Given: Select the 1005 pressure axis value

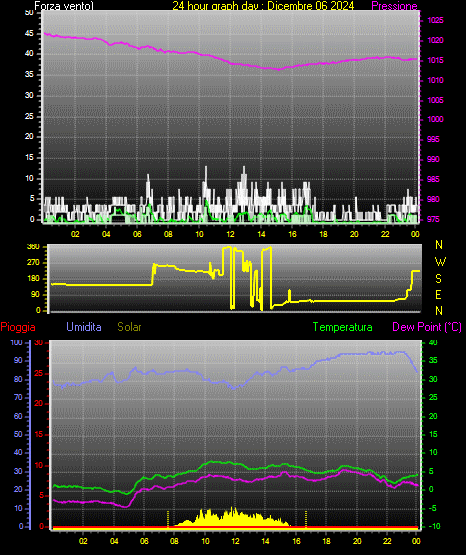Looking at the screenshot, I should click(435, 100).
